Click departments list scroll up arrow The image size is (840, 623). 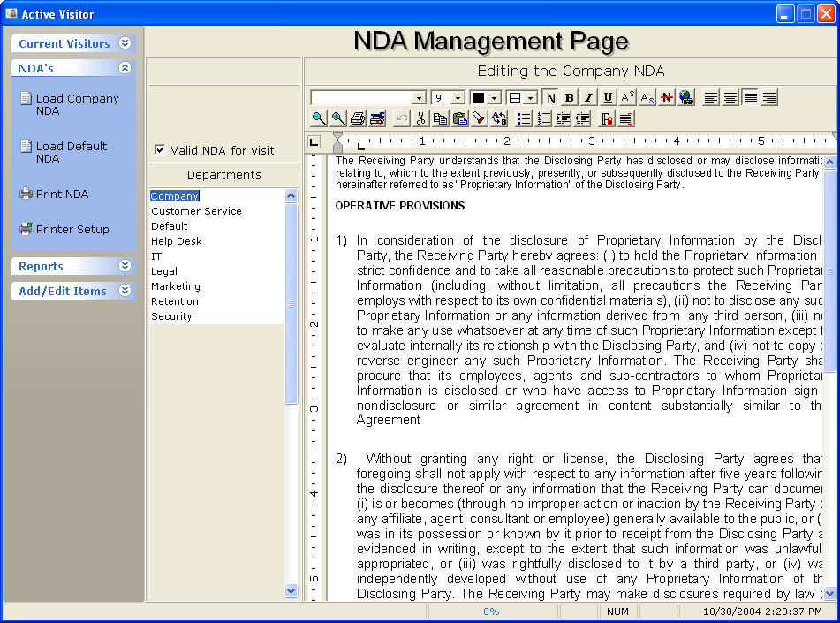click(291, 195)
